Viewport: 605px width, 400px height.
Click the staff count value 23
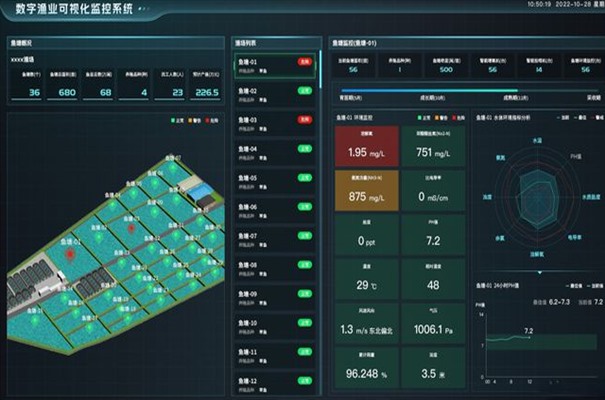[x=177, y=92]
